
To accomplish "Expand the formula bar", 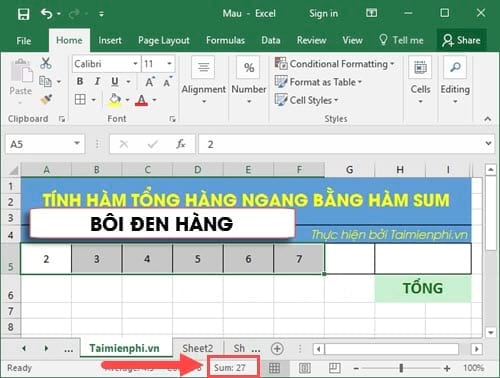I will pyautogui.click(x=488, y=144).
